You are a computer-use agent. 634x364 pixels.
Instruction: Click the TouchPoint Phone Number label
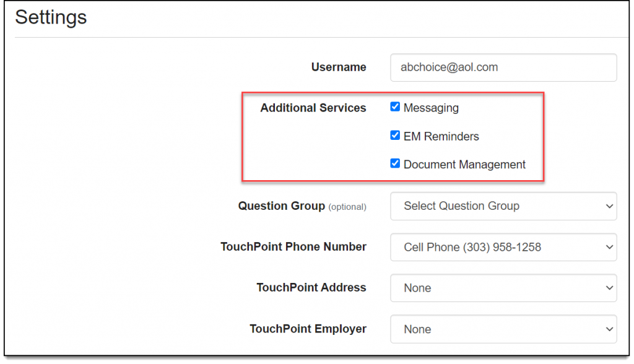[x=293, y=247]
